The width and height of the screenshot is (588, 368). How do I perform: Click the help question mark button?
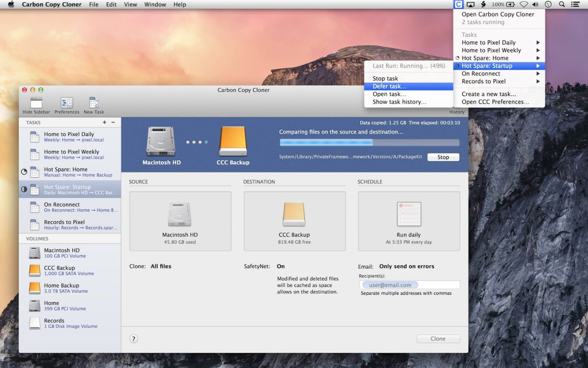coord(134,339)
